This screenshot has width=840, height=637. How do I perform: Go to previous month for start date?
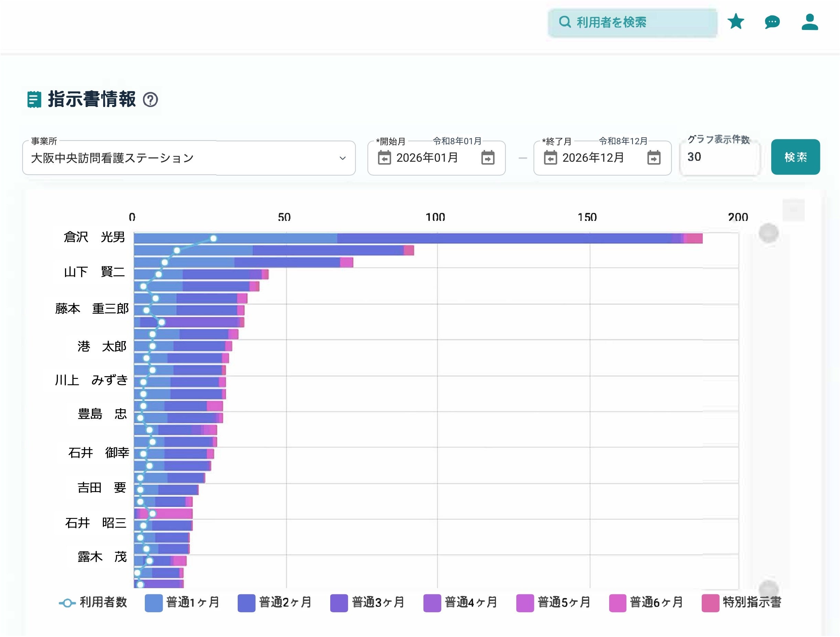click(x=384, y=158)
